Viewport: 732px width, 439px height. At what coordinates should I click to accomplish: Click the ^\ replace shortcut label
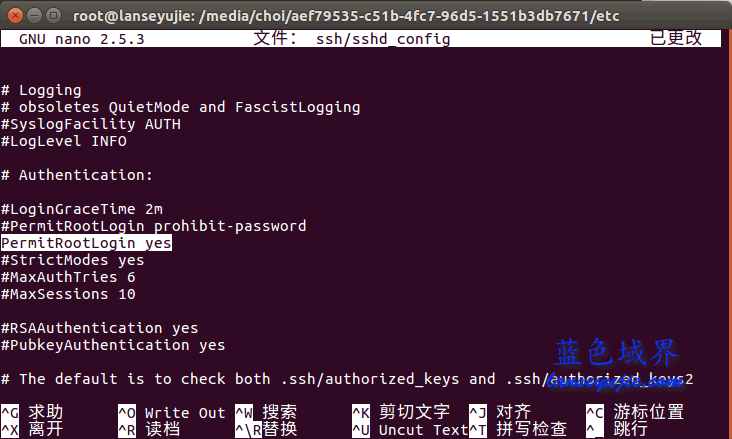click(266, 429)
